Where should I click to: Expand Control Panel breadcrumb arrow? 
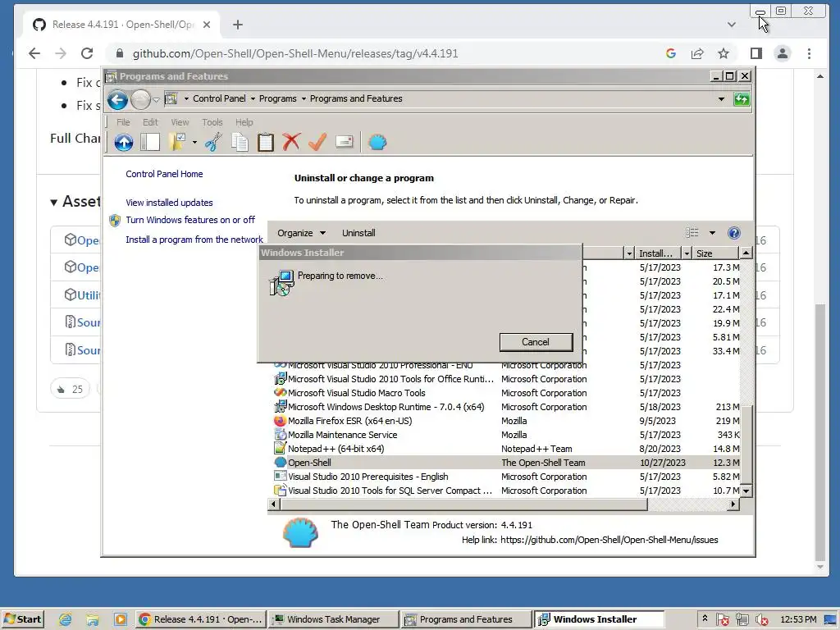[x=253, y=99]
